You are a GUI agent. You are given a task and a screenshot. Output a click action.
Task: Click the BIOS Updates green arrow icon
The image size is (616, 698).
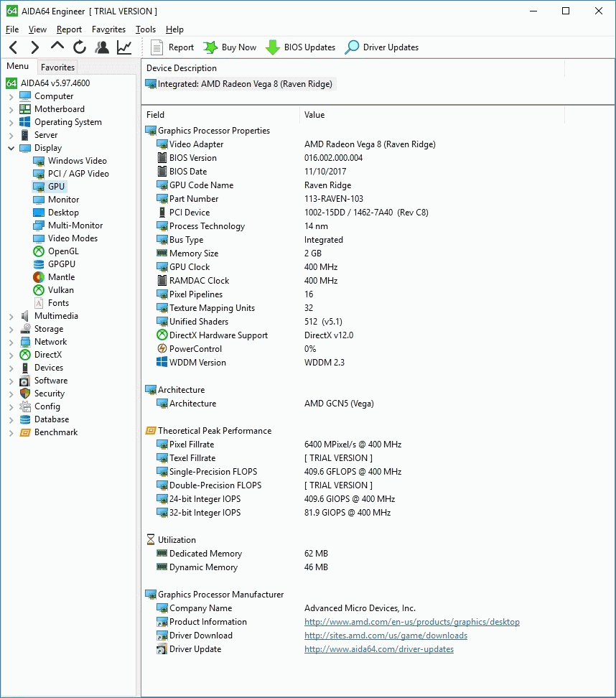272,47
